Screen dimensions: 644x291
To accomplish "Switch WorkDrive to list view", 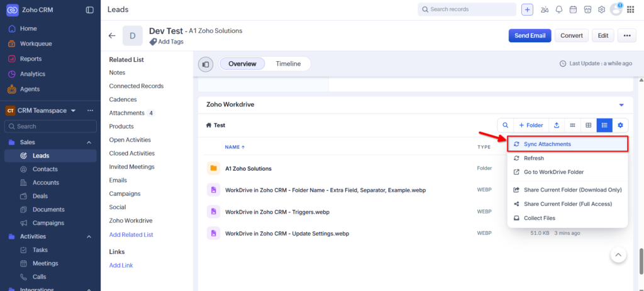I will point(604,125).
